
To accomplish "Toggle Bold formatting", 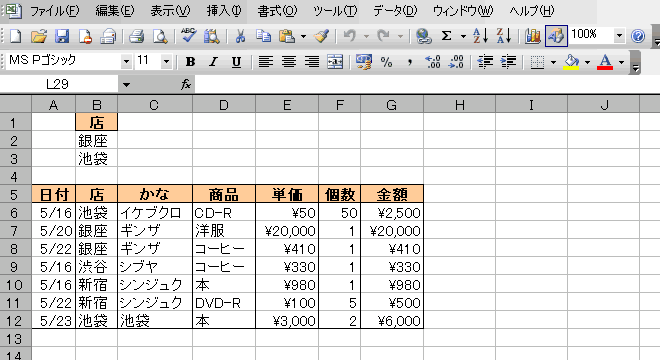I will 190,62.
